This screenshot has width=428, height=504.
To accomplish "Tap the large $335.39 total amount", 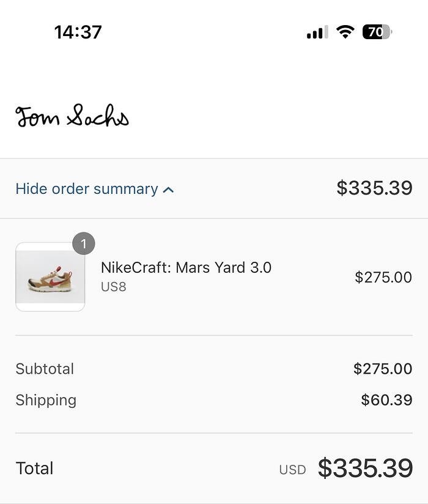I will [x=365, y=469].
